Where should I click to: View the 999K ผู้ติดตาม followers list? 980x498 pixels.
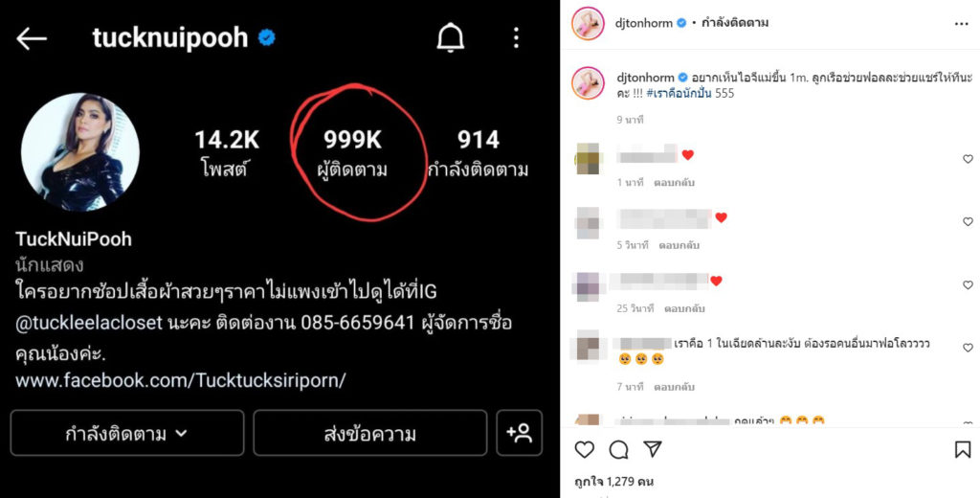click(352, 153)
